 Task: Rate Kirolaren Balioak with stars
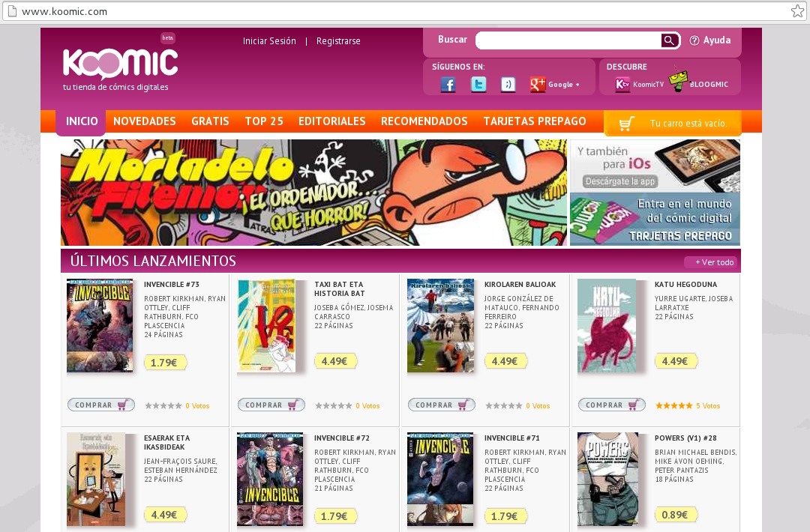pos(504,406)
